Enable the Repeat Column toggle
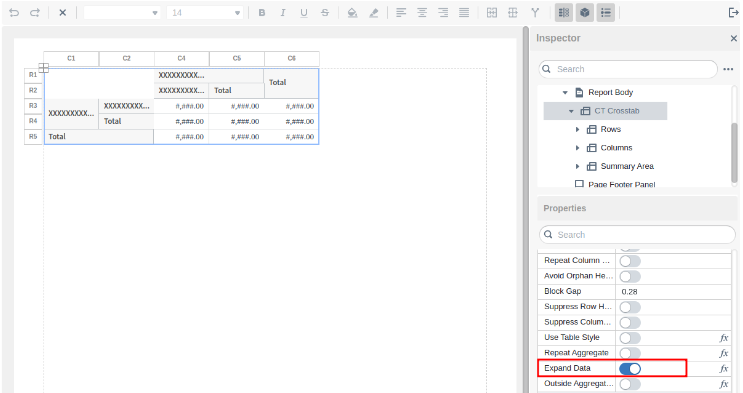Image resolution: width=743 pixels, height=393 pixels. pos(630,261)
